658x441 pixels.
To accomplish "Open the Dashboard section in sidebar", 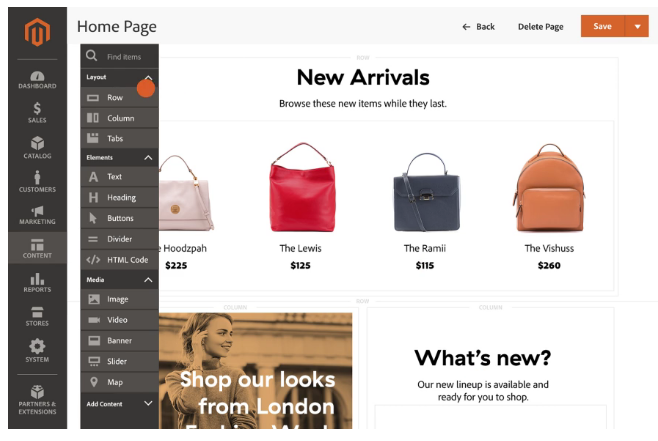I will pyautogui.click(x=37, y=80).
